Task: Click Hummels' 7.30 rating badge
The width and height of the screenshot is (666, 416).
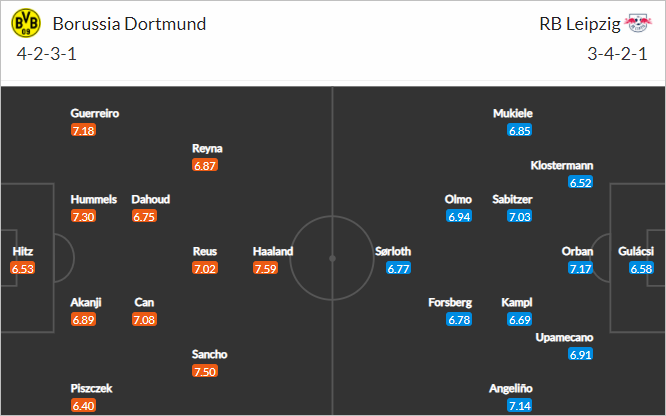Action: click(x=83, y=216)
